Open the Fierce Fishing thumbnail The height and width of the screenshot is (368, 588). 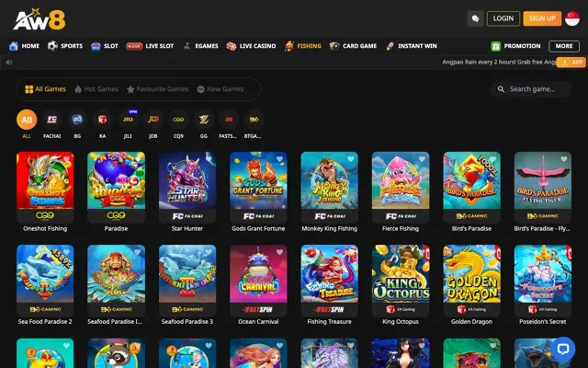coord(401,180)
